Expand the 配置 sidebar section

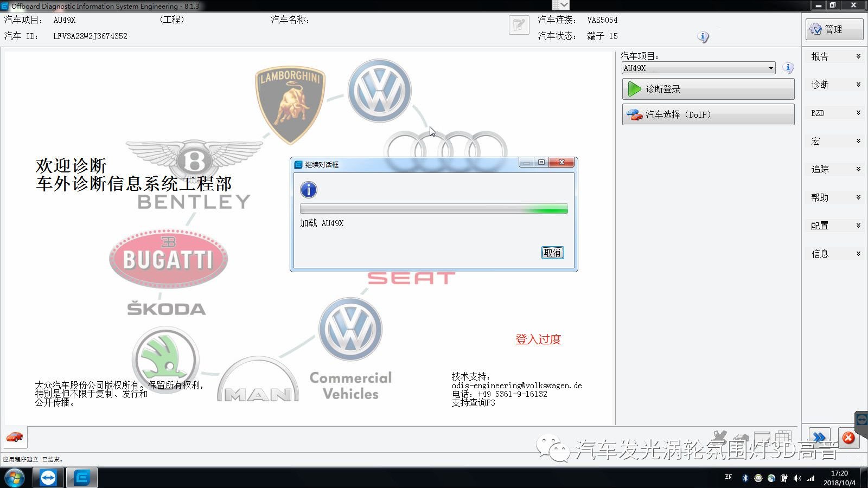[x=835, y=226]
